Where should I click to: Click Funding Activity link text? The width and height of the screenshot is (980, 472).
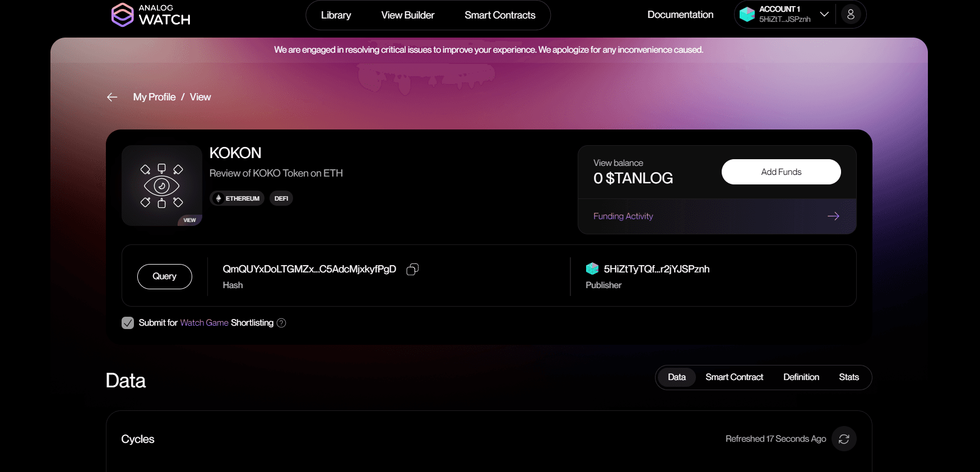pos(623,216)
